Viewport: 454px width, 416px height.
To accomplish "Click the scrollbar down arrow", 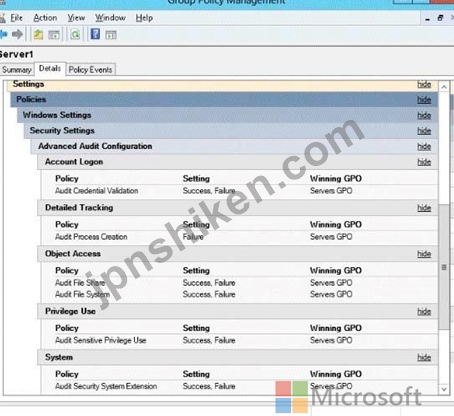I will [x=444, y=389].
